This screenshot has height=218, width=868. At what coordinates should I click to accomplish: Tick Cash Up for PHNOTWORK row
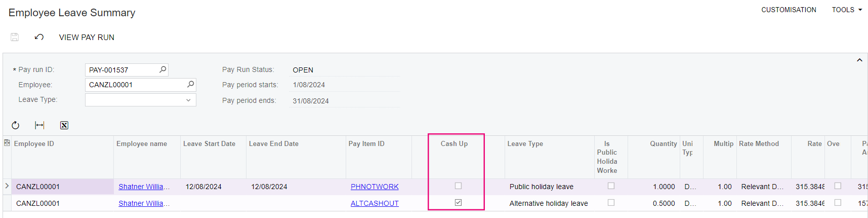click(x=458, y=186)
